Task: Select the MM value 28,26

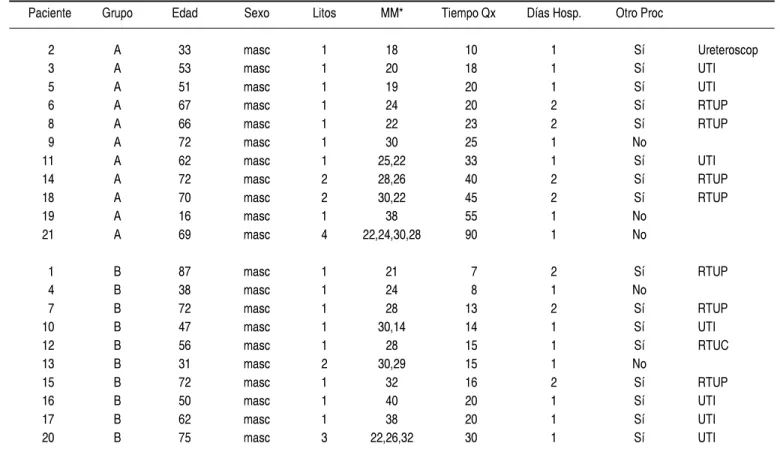Action: (391, 179)
